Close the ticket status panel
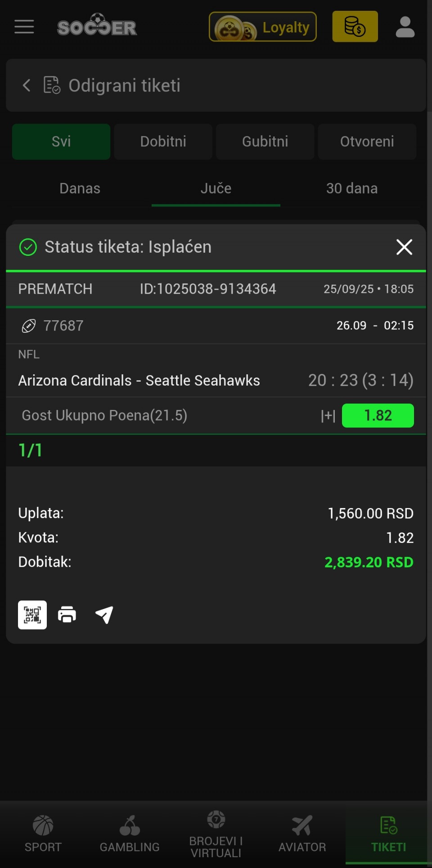 (x=404, y=247)
